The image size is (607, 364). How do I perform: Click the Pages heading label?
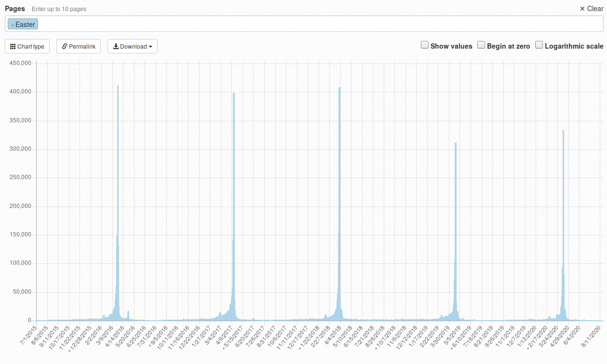[x=15, y=9]
